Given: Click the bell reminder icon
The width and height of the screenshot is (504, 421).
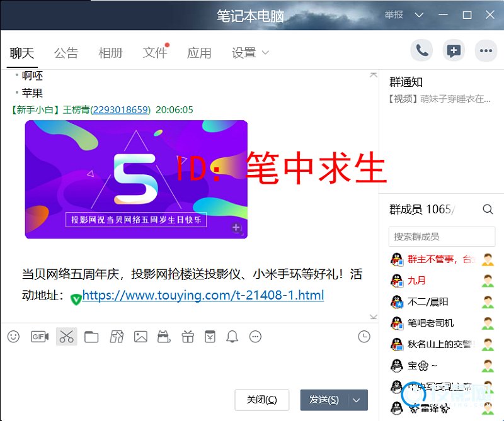Looking at the screenshot, I should point(232,337).
